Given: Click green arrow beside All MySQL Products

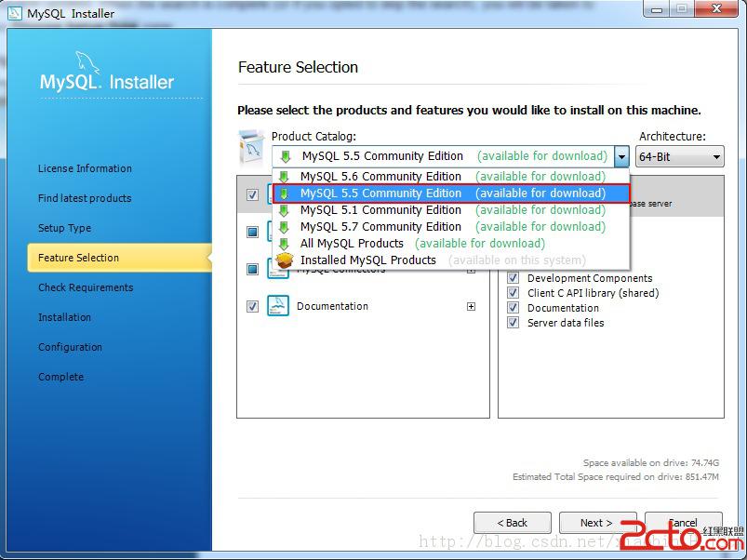Looking at the screenshot, I should [284, 244].
